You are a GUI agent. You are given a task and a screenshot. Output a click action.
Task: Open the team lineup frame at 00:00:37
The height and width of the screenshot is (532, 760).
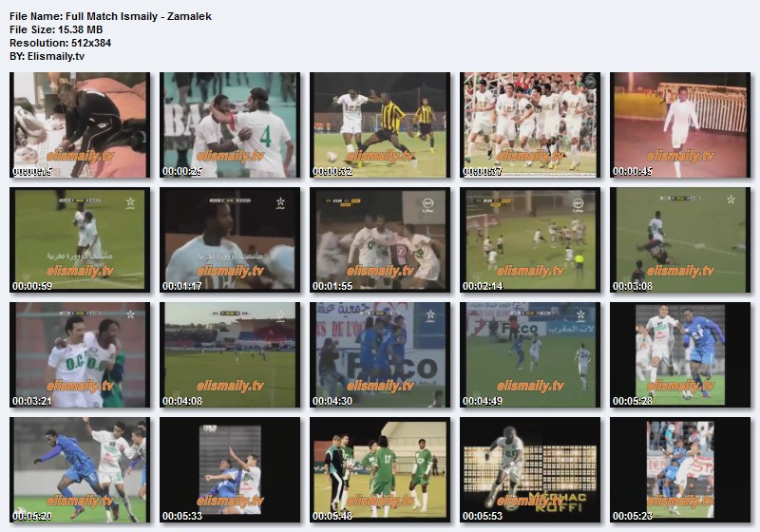[529, 125]
